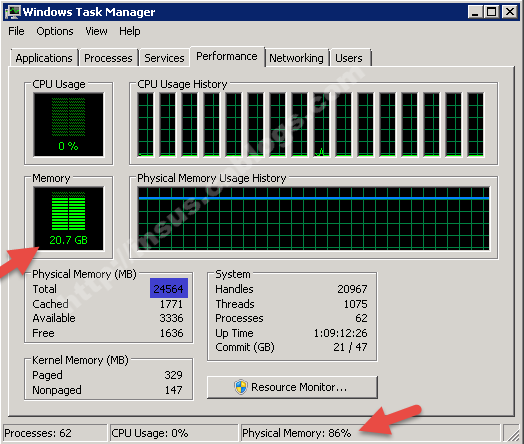Click the first CPU Usage History graph
Screen dimensions: 524x444
pos(146,124)
